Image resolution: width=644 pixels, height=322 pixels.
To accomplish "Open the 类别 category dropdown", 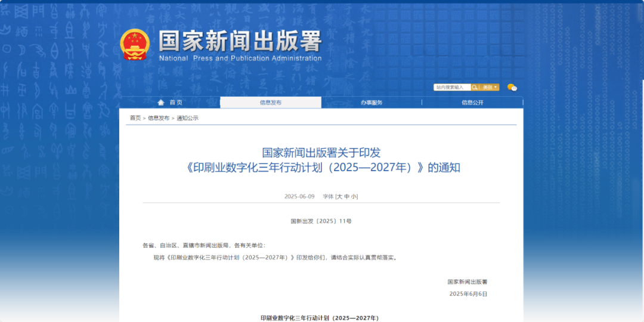I will (490, 87).
